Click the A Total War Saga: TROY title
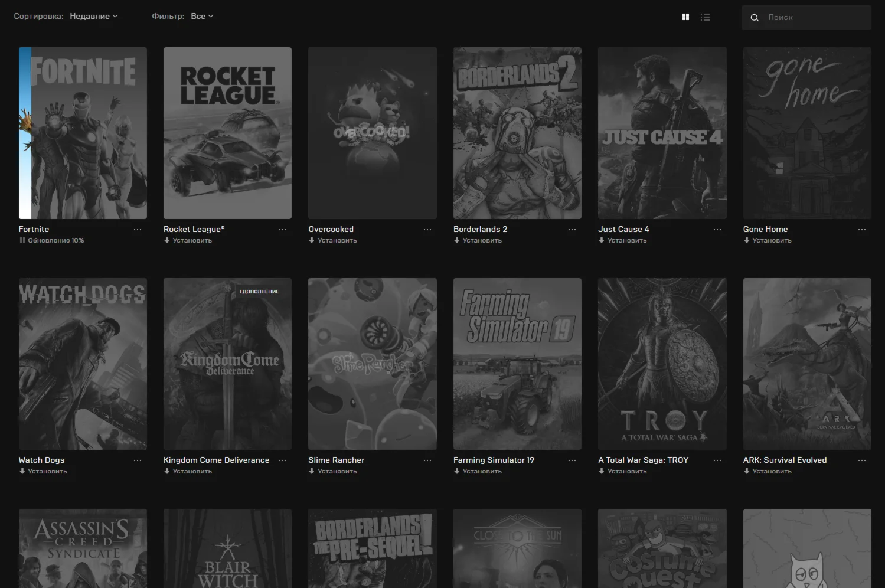Screen dimensions: 885x588 [x=643, y=460]
